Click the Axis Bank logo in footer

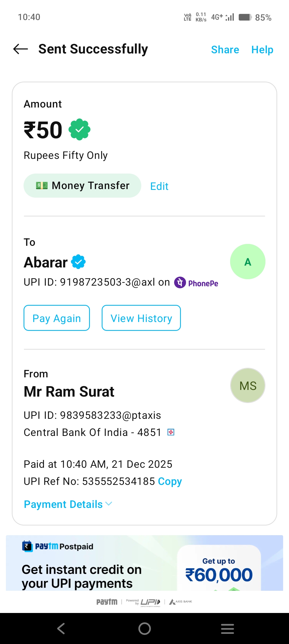tap(181, 602)
